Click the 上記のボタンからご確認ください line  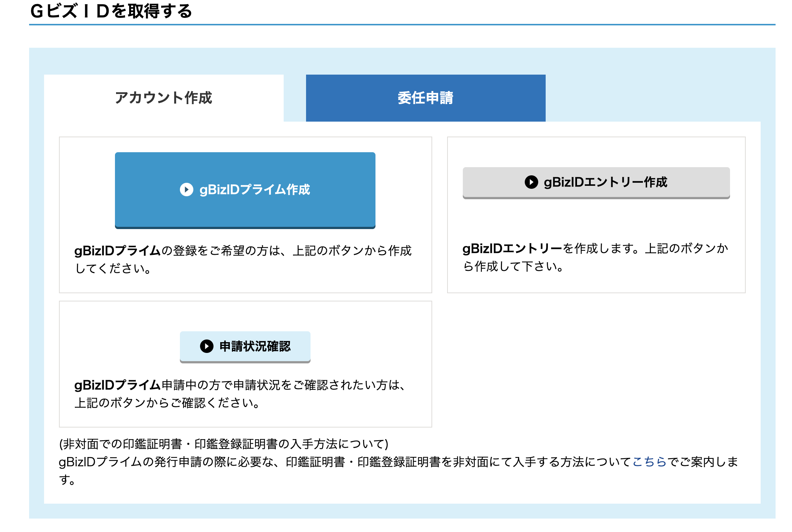click(x=167, y=403)
